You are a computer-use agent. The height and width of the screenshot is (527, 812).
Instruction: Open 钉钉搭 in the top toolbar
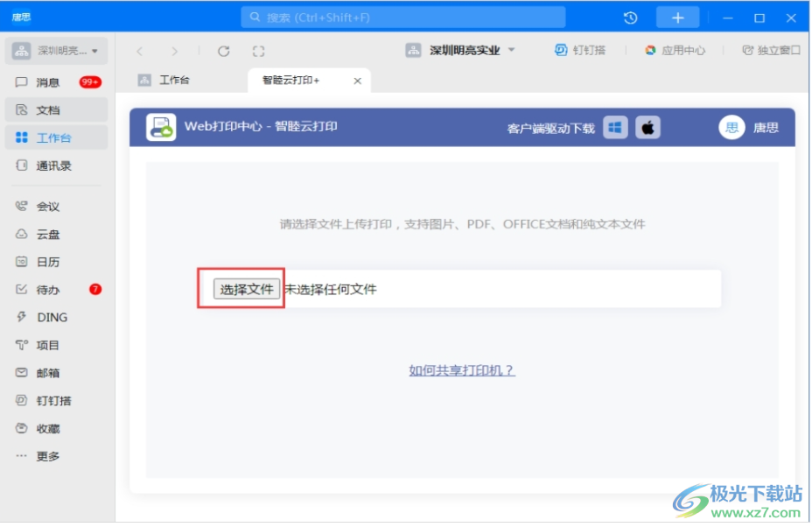click(580, 50)
